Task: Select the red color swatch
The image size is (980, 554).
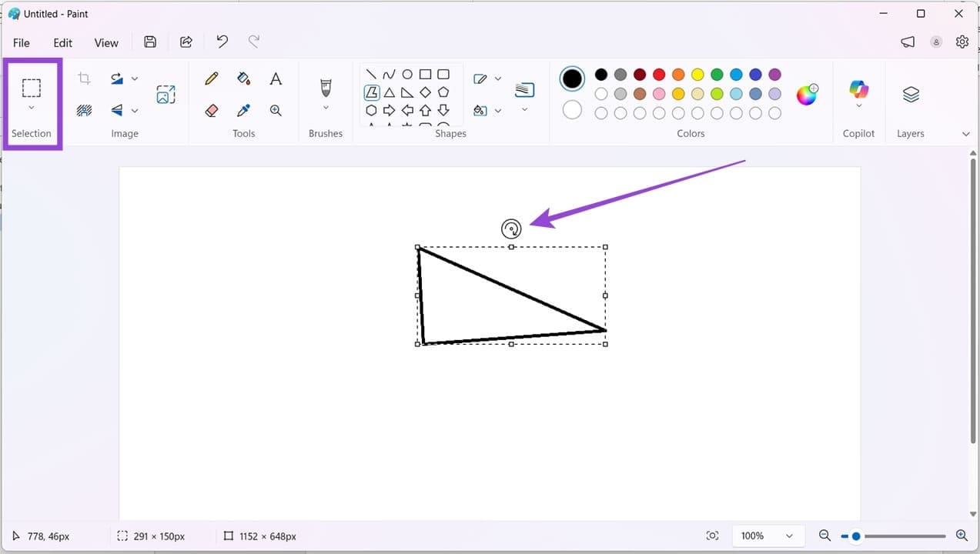Action: [x=658, y=74]
